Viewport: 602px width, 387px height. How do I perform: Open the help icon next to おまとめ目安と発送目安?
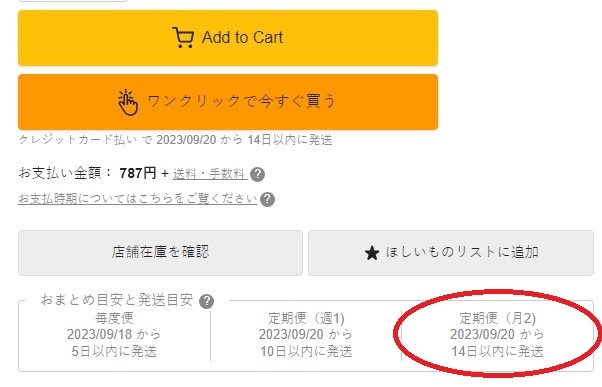[207, 301]
